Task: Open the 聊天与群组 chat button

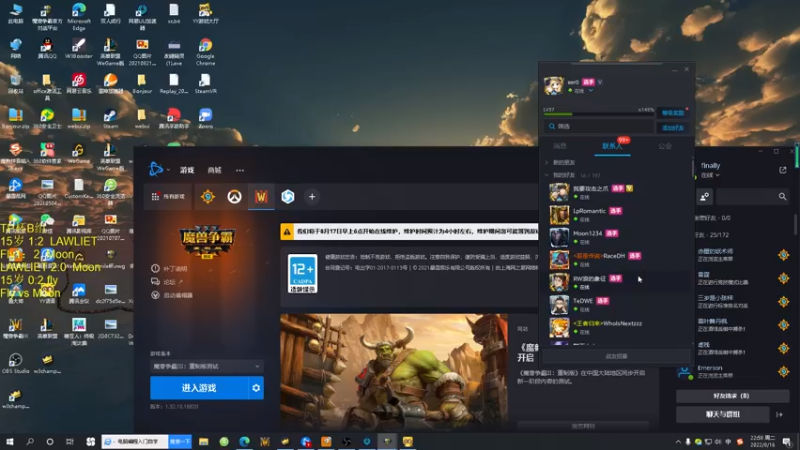Action: click(x=723, y=414)
